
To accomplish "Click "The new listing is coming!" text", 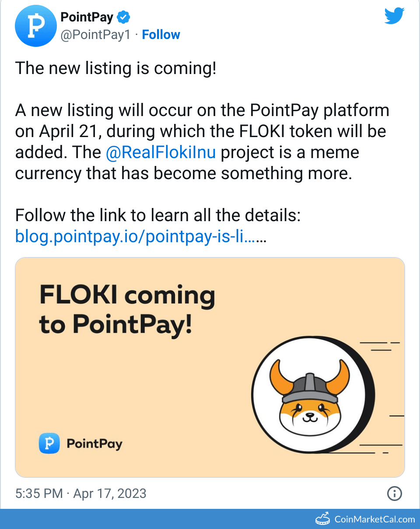I will (115, 68).
